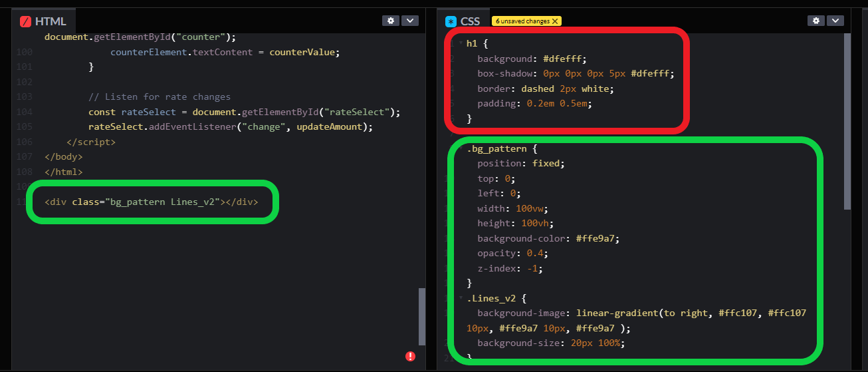Click the rateSelect.addEventListener code line
The height and width of the screenshot is (372, 868).
[x=231, y=126]
